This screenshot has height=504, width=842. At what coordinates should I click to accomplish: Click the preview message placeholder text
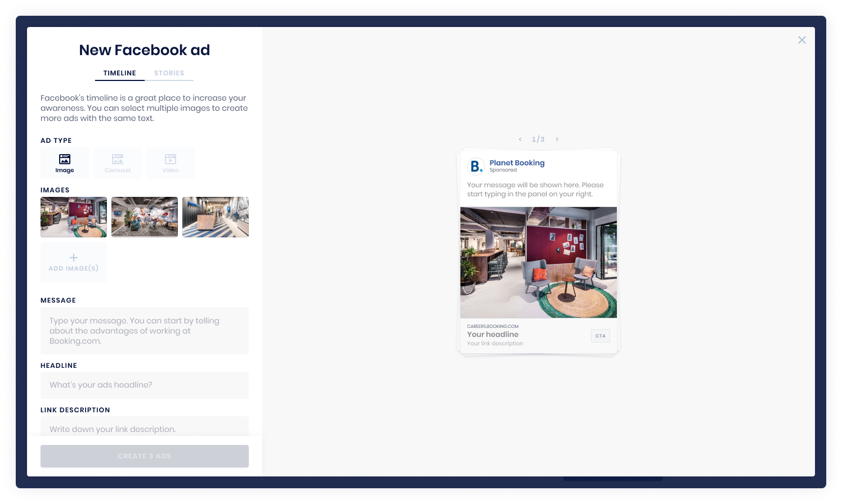pyautogui.click(x=535, y=190)
